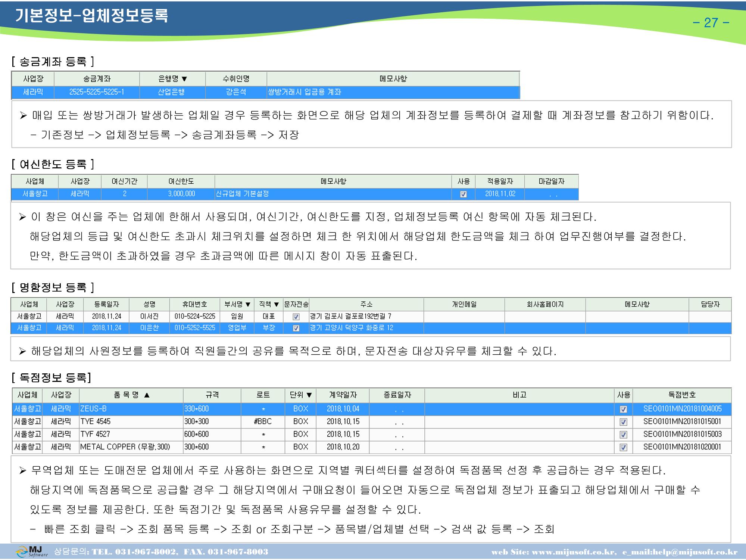Click 휴대번호 column header
Screen dimensions: 746x560
(195, 305)
